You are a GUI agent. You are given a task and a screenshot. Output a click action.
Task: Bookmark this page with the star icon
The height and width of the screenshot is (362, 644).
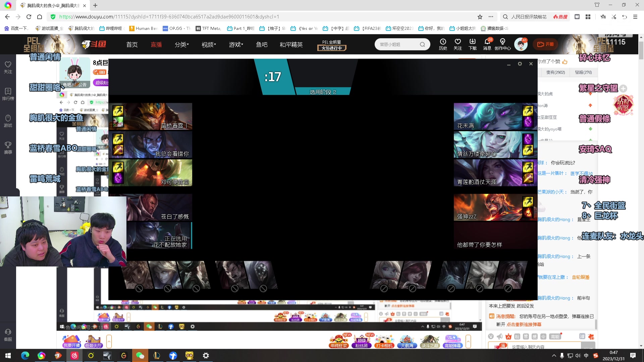480,17
